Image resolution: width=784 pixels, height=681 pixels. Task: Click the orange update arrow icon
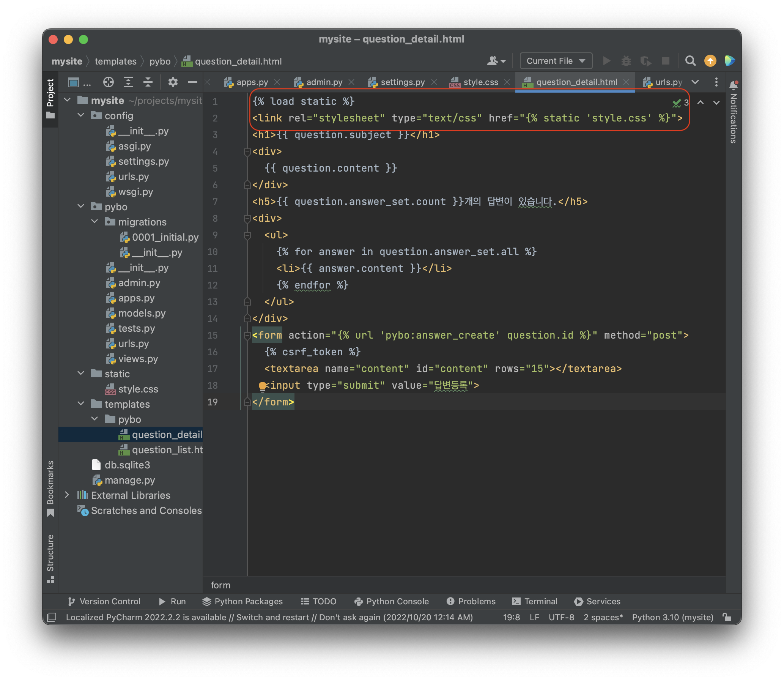tap(710, 61)
